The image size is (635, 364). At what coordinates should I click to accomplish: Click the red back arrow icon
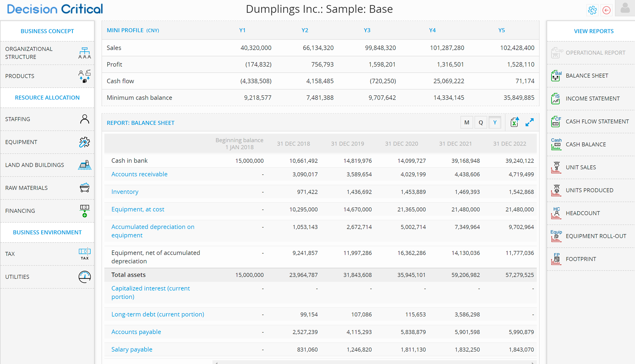point(606,10)
